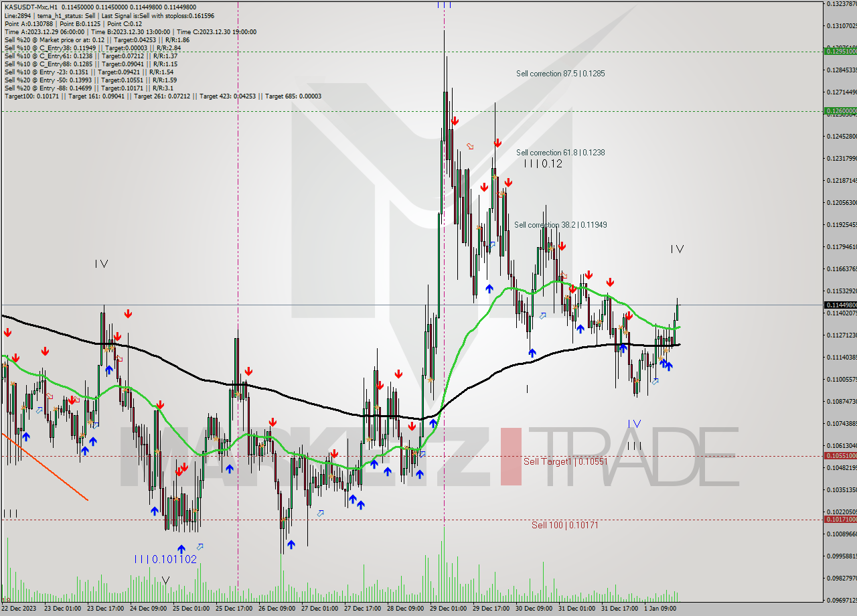Image resolution: width=857 pixels, height=616 pixels.
Task: Click the blue 'III 0.101102' wave label
Action: (x=165, y=559)
